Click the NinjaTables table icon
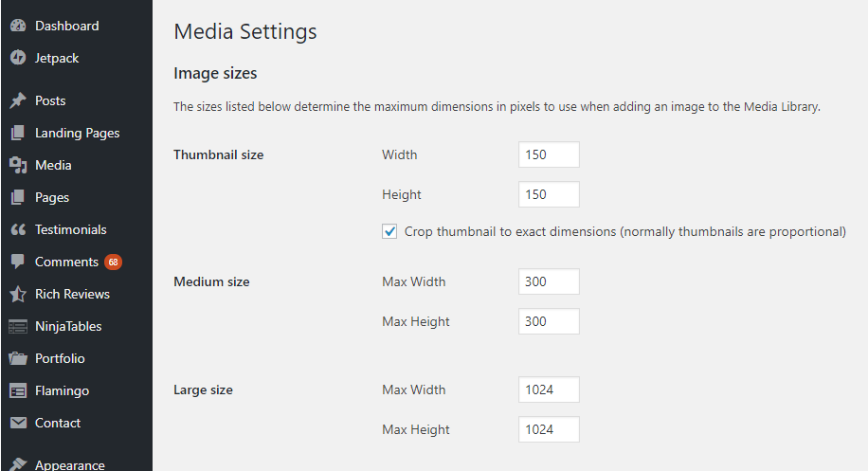This screenshot has width=868, height=471. pos(17,326)
